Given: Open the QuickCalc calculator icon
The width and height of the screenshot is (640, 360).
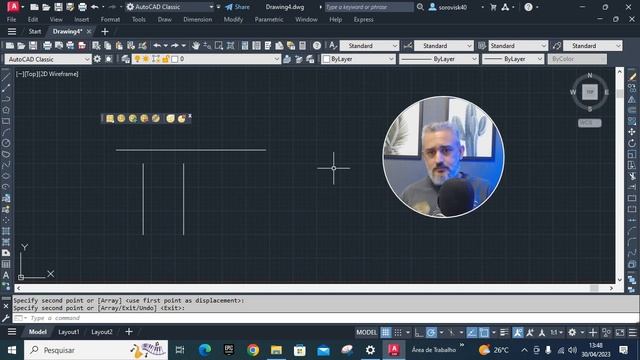Looking at the screenshot, I should [302, 46].
